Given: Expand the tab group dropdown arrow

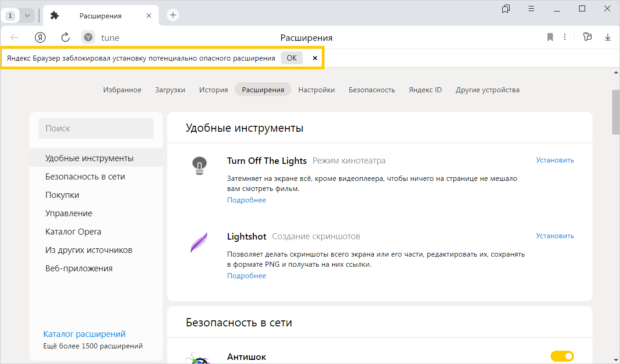Looking at the screenshot, I should (x=27, y=16).
